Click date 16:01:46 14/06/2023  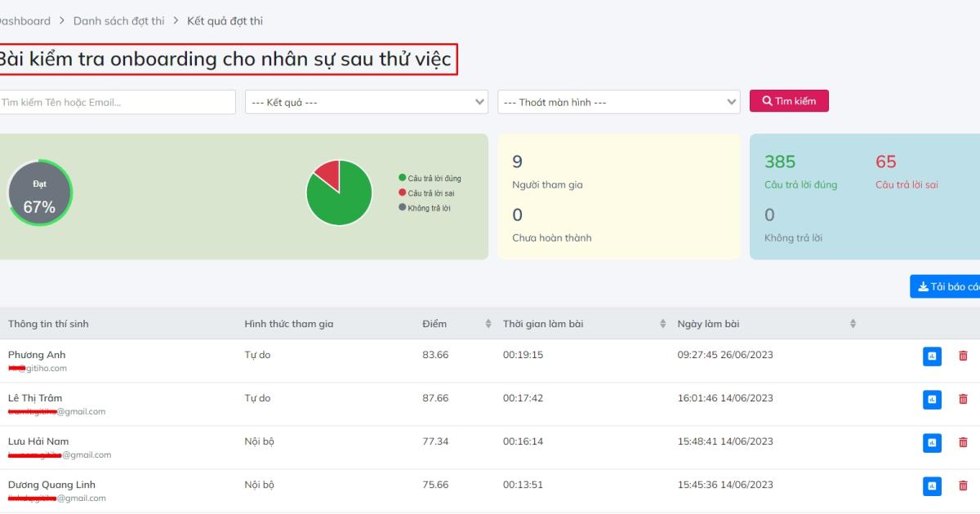coord(725,398)
